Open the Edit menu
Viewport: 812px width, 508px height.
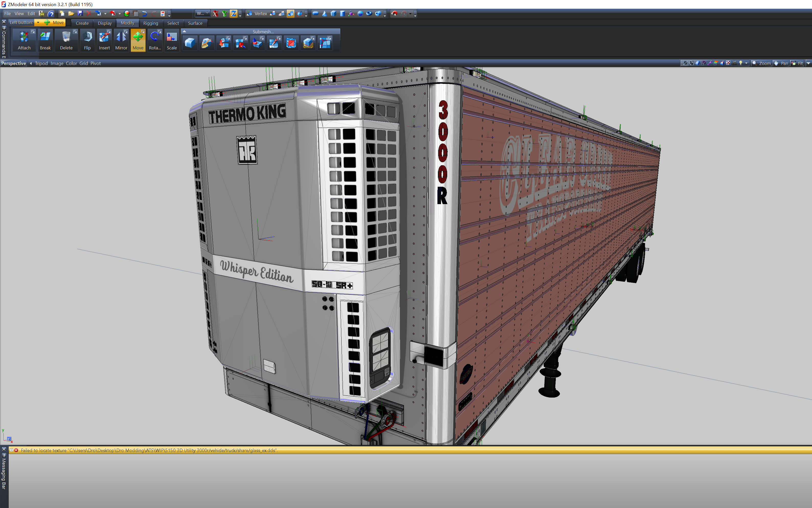tap(31, 14)
